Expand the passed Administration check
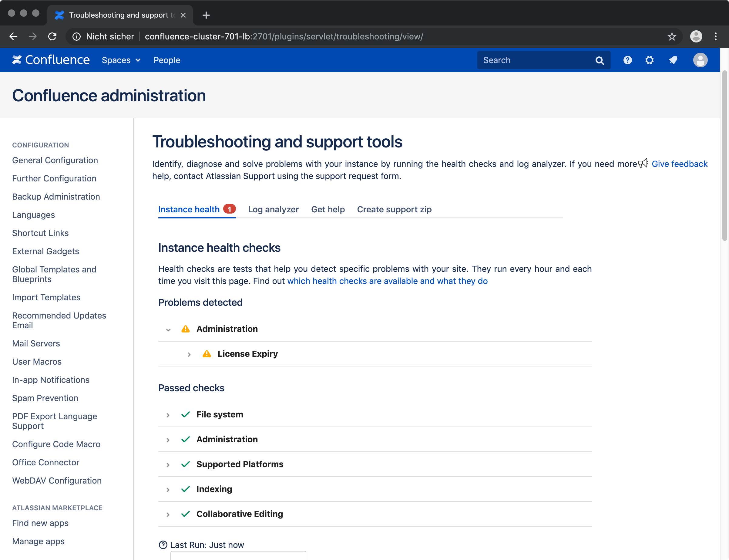This screenshot has height=560, width=729. click(168, 440)
